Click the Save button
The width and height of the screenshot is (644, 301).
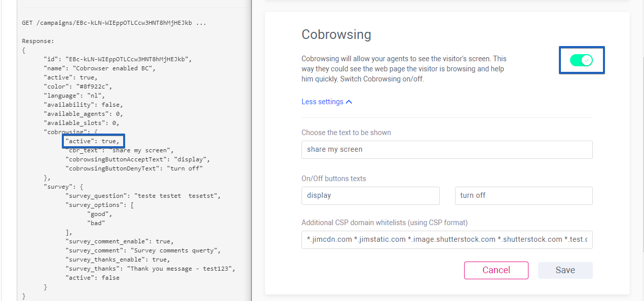(x=565, y=270)
